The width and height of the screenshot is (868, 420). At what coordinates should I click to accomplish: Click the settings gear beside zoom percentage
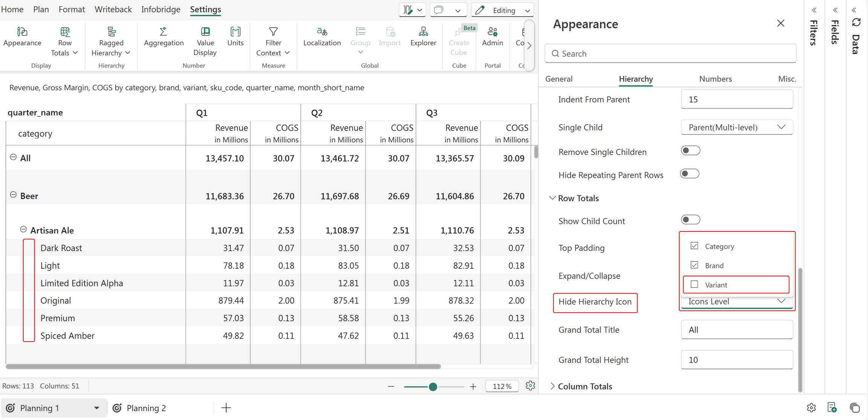coord(530,386)
